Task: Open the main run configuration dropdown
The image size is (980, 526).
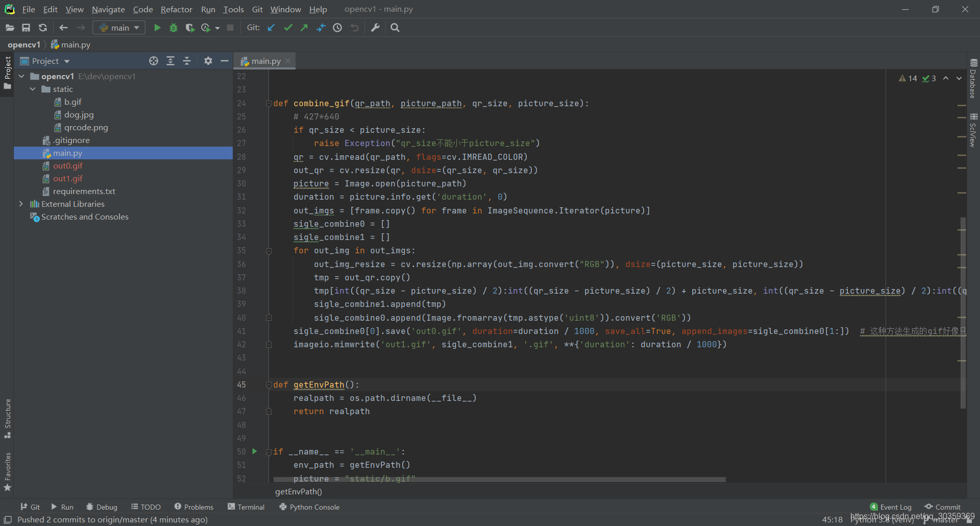Action: pyautogui.click(x=118, y=28)
